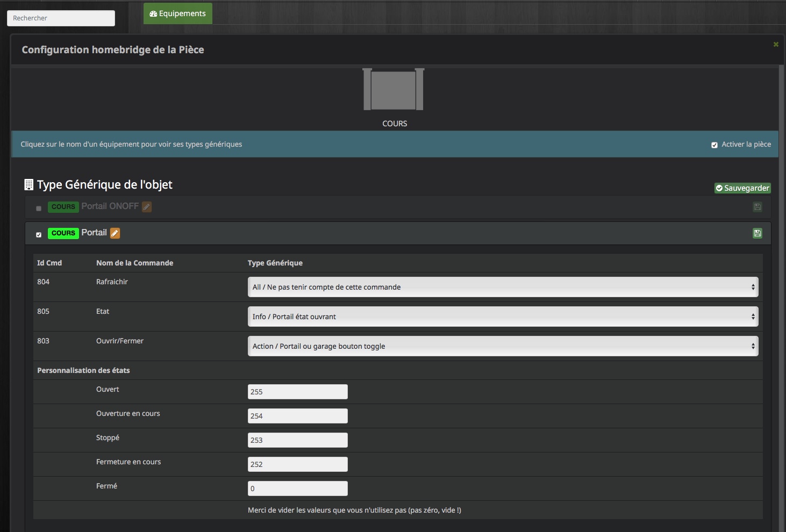Click the Rafraichir command name
Viewport: 786px width, 532px height.
(x=112, y=282)
